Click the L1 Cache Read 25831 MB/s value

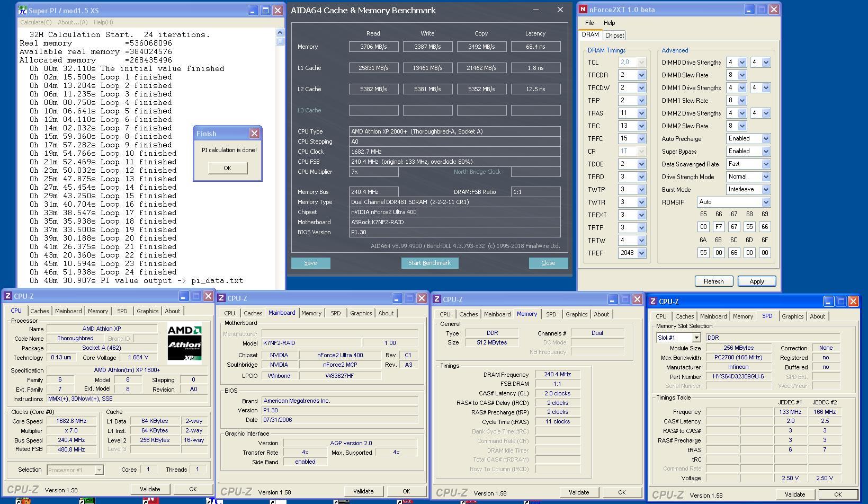(373, 68)
